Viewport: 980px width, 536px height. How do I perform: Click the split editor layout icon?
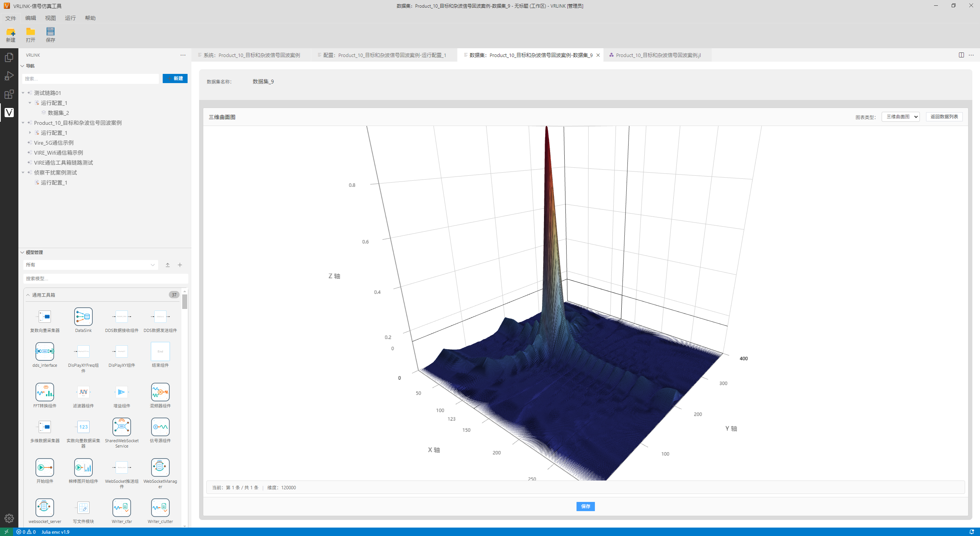point(961,55)
